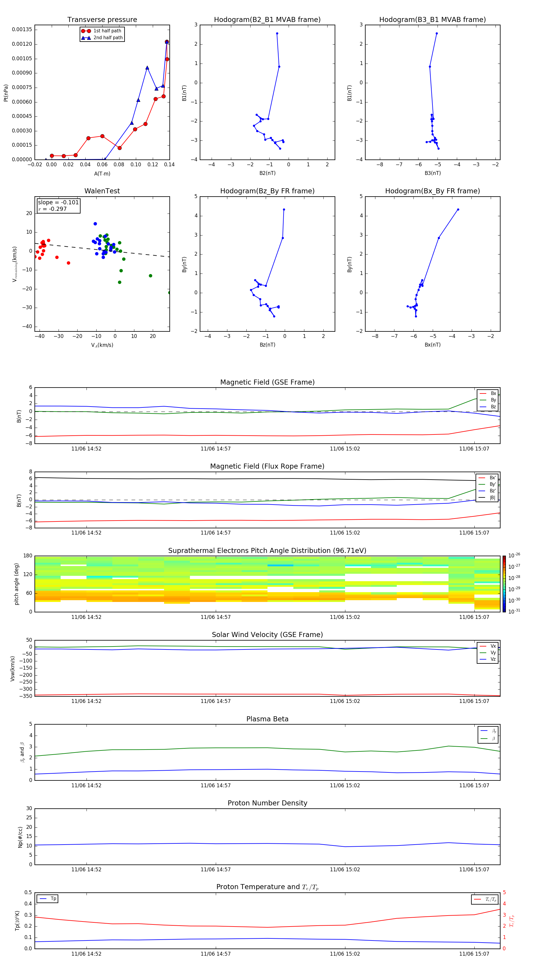Click the 'Hodogram(Bz_By FR frame)' title

[x=267, y=191]
